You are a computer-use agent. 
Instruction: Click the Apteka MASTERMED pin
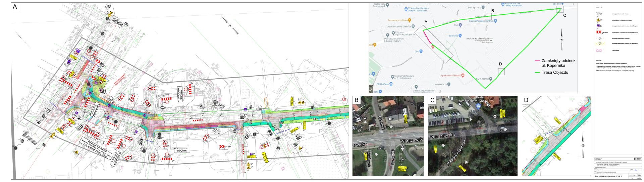click(x=463, y=75)
